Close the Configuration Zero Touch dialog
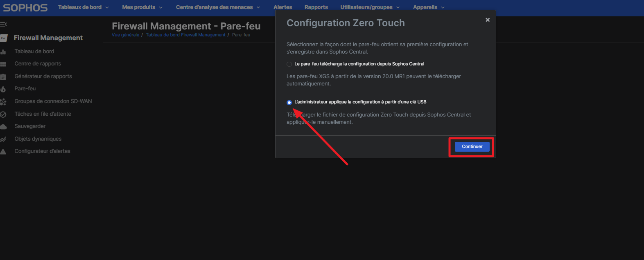The height and width of the screenshot is (260, 644). (488, 20)
